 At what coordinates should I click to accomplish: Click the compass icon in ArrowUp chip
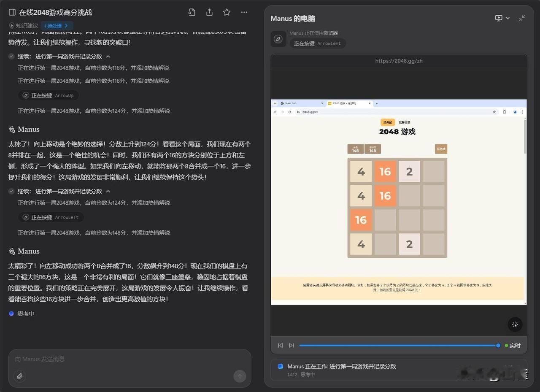point(26,95)
